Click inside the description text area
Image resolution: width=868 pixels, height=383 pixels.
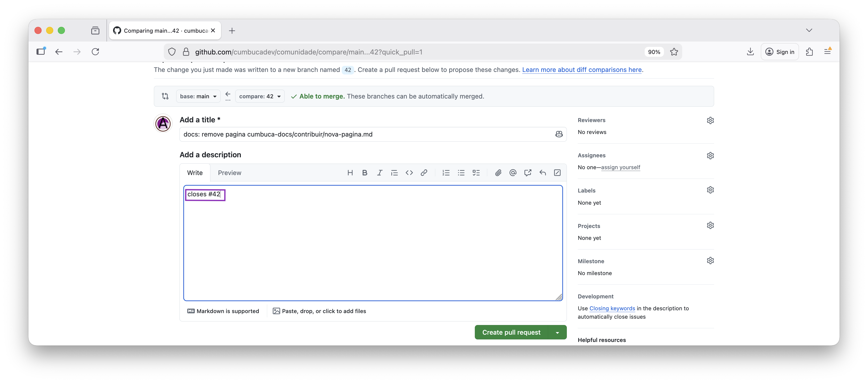point(373,243)
